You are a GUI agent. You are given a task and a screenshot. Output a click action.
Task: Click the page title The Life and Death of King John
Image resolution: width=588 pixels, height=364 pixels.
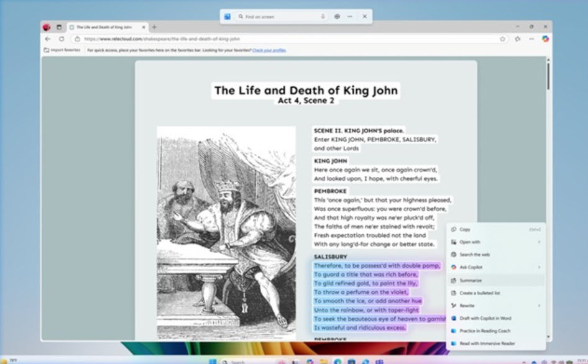306,90
